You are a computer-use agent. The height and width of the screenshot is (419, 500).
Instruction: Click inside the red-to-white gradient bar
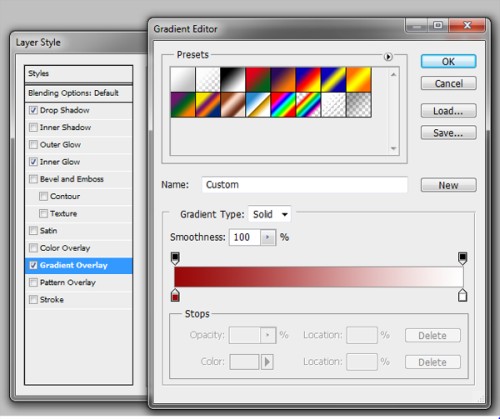point(319,277)
